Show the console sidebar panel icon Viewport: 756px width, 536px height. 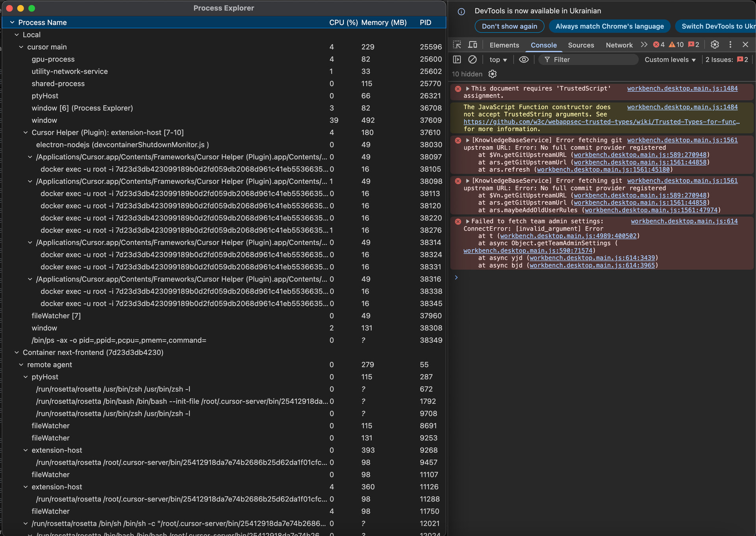[457, 59]
